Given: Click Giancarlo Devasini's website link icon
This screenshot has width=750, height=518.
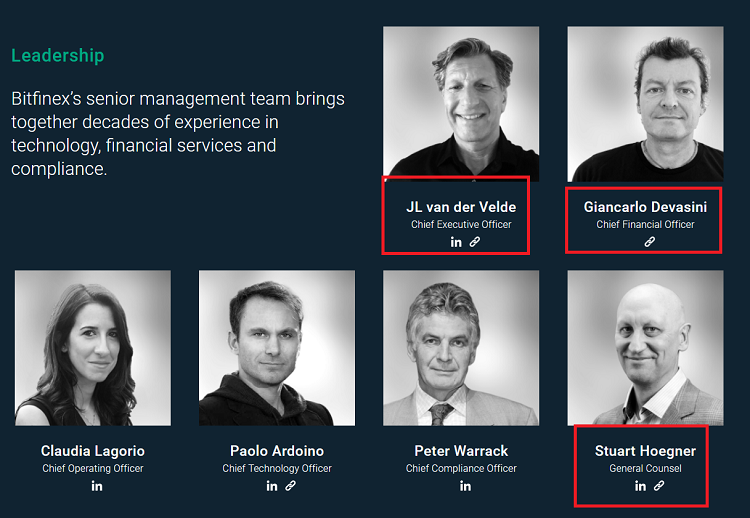Looking at the screenshot, I should [x=650, y=242].
